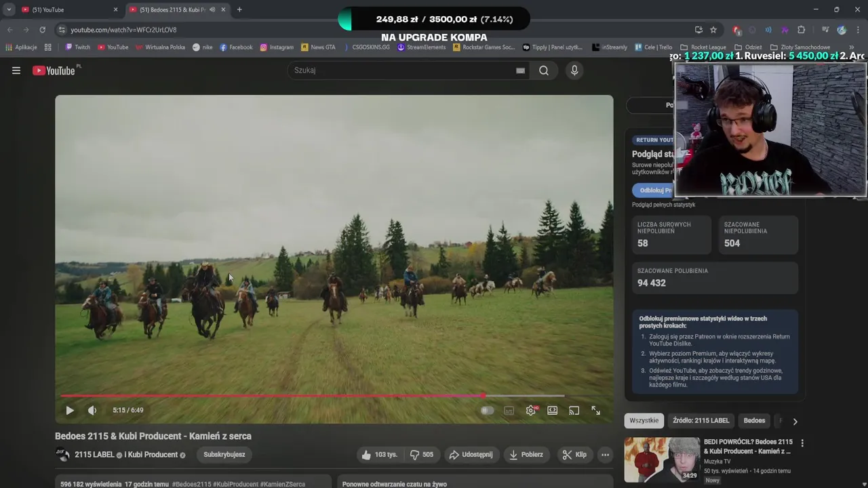Click the address bar URL

pos(123,30)
